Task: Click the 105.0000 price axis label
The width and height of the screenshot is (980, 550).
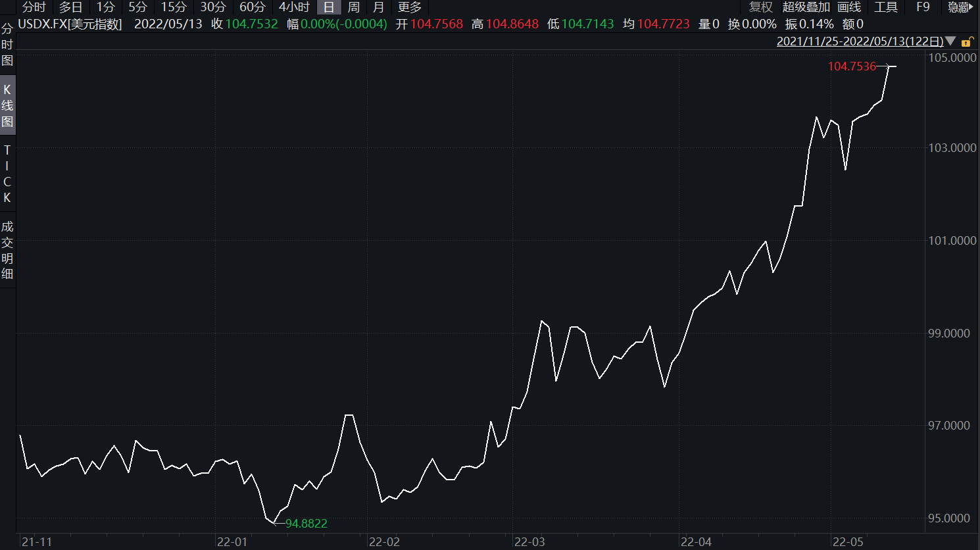Action: [x=952, y=58]
